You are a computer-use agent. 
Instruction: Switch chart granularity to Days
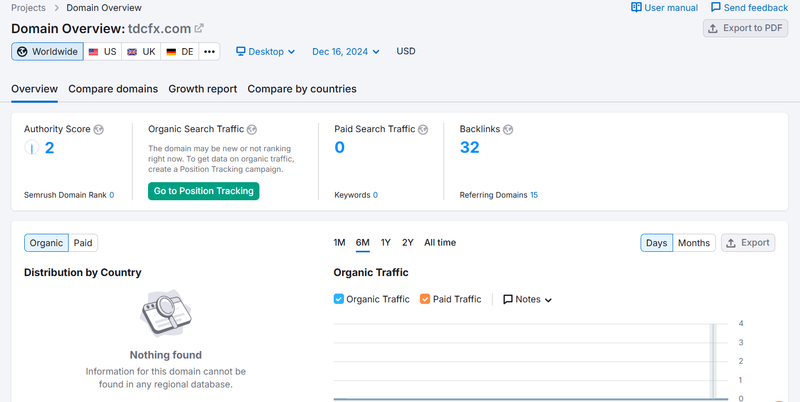[657, 243]
